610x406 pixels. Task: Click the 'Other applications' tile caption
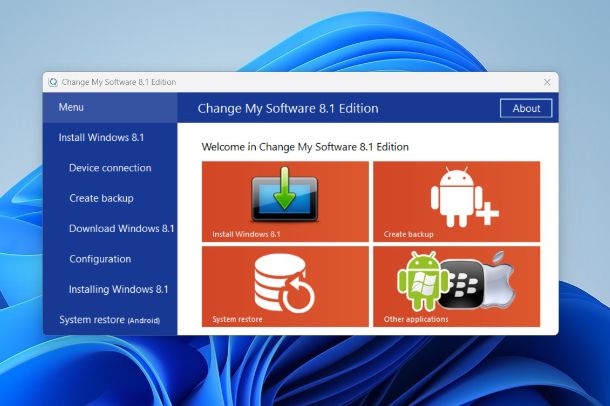[x=416, y=319]
